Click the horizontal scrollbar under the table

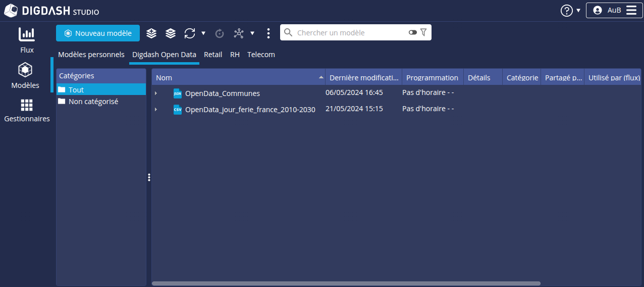pos(346,283)
